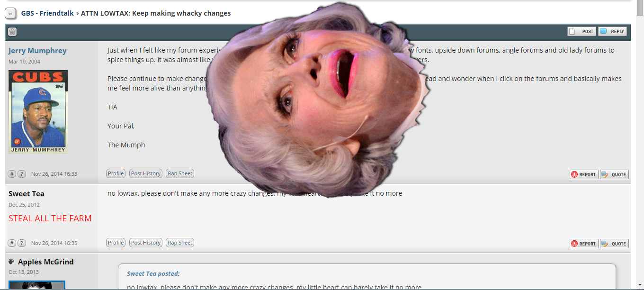
Task: Click Jerry Mumphrey's Cubs baseball card avatar
Action: coord(38,112)
